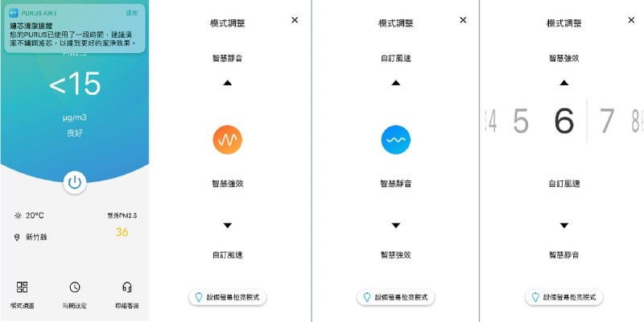Click up arrow below 自訂風速 in second panel
644x322 pixels.
(396, 83)
